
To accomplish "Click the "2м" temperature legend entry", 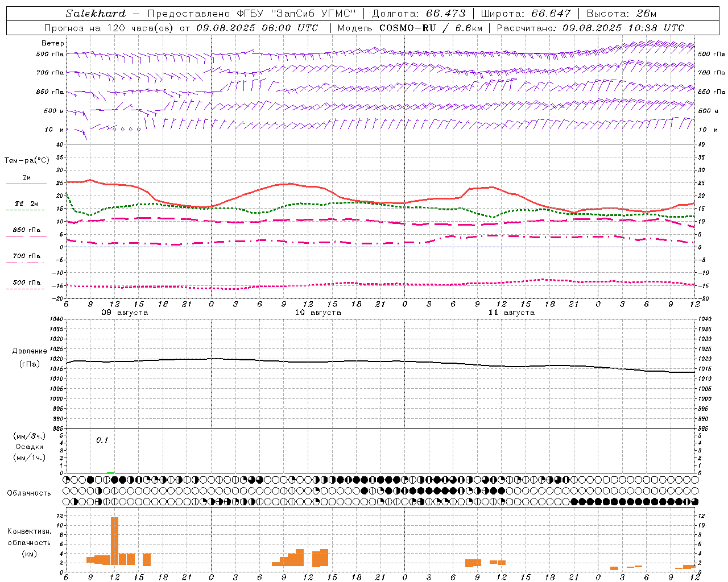I will [27, 177].
